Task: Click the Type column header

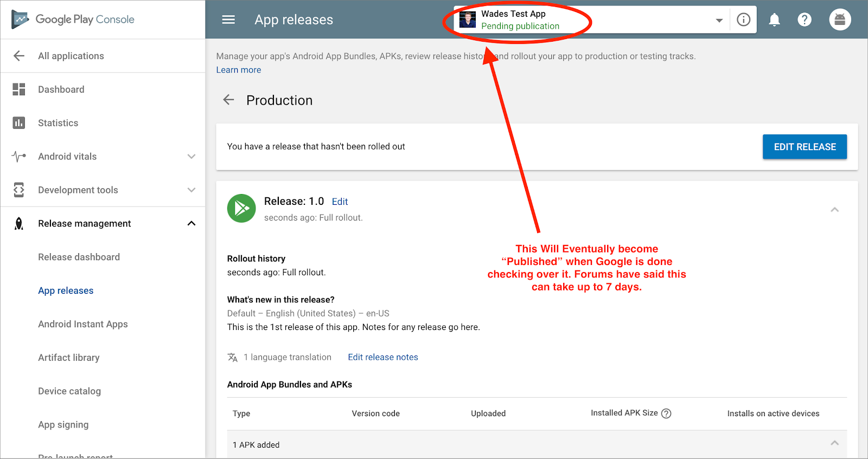Action: (241, 413)
